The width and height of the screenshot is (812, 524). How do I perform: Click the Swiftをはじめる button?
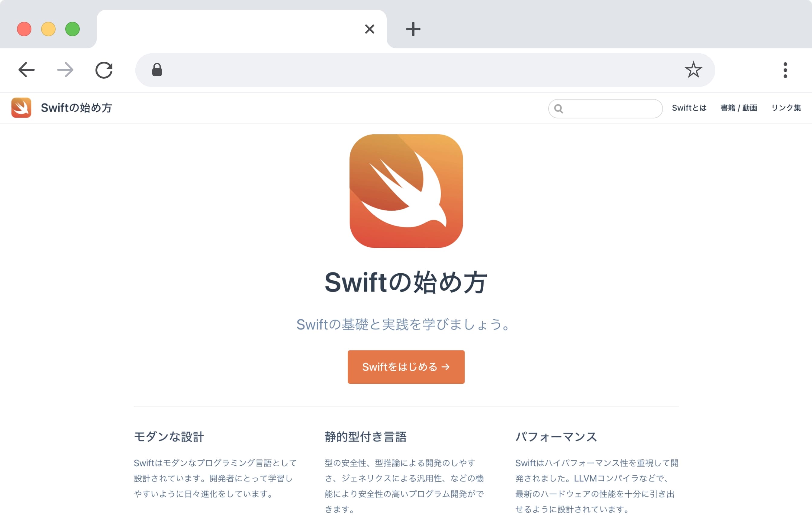(x=406, y=367)
